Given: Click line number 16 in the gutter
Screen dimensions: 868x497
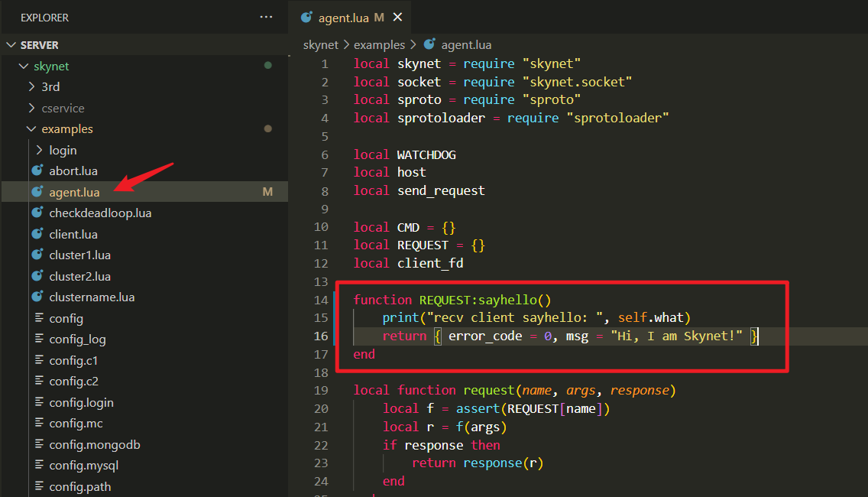Looking at the screenshot, I should pyautogui.click(x=321, y=336).
